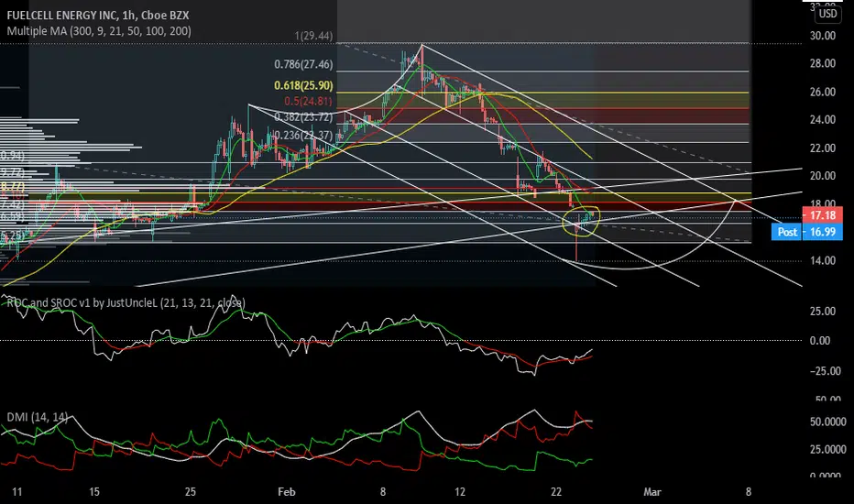This screenshot has width=854, height=504.
Task: Click the Feb date label on time axis
Action: point(287,492)
